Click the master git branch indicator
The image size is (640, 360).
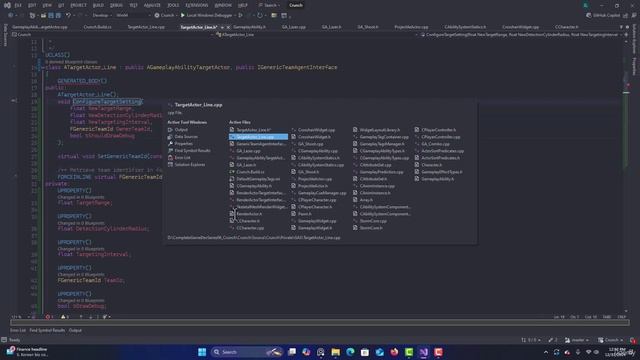click(577, 340)
